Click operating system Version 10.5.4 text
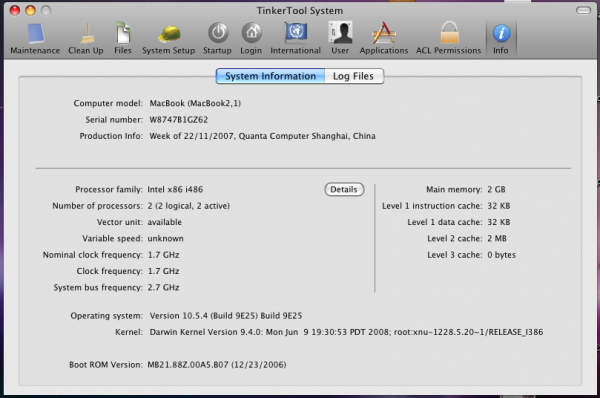 226,316
